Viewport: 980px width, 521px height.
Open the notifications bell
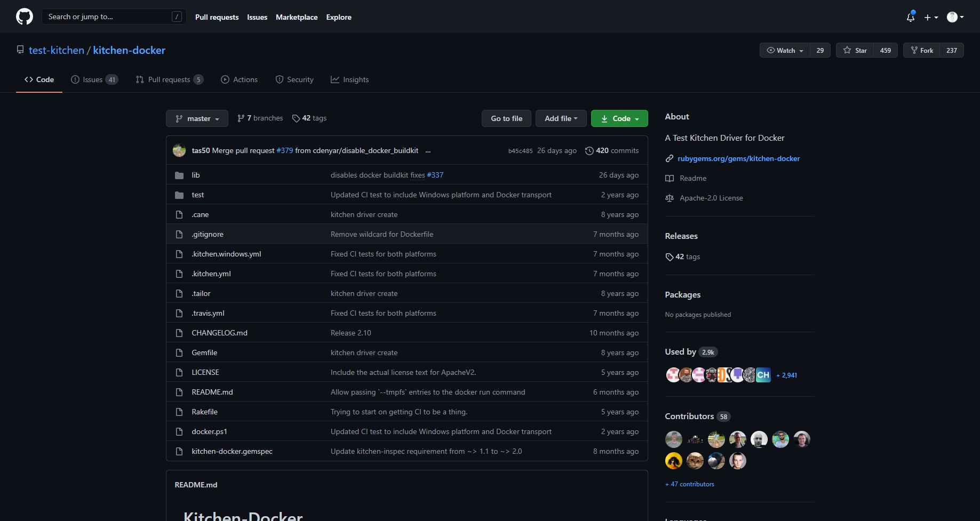click(911, 17)
